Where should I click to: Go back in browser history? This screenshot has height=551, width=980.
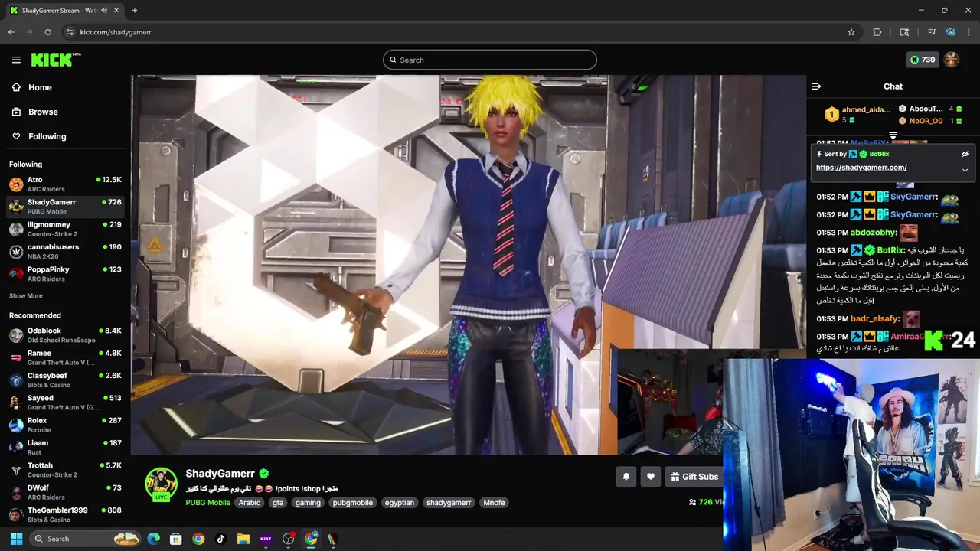pos(11,32)
